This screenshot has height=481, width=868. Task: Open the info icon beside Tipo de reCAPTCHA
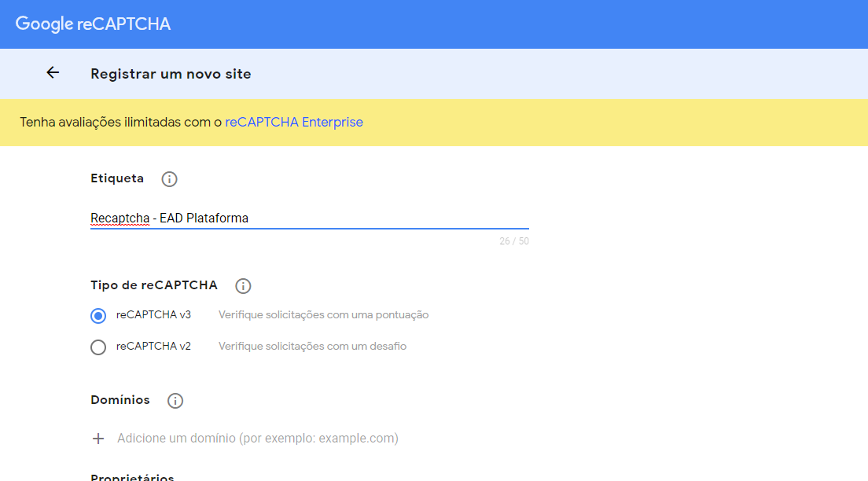pyautogui.click(x=243, y=285)
